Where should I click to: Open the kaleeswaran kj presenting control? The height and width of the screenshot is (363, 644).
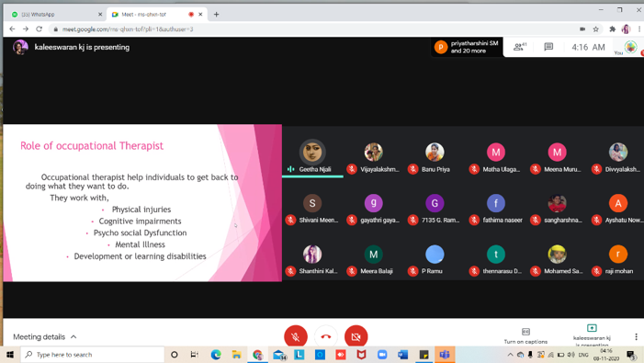pyautogui.click(x=592, y=335)
